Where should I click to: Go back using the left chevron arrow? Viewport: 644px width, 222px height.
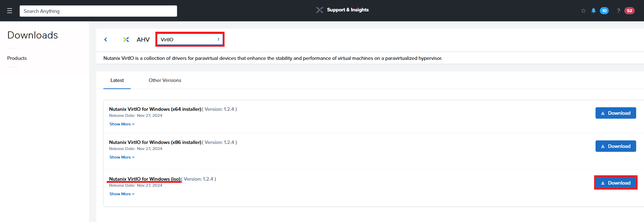pyautogui.click(x=105, y=40)
